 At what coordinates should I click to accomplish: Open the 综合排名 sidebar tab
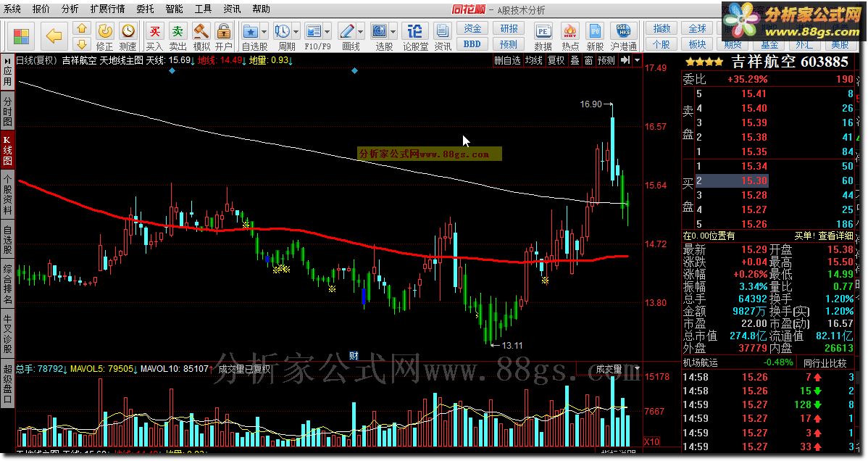8,284
